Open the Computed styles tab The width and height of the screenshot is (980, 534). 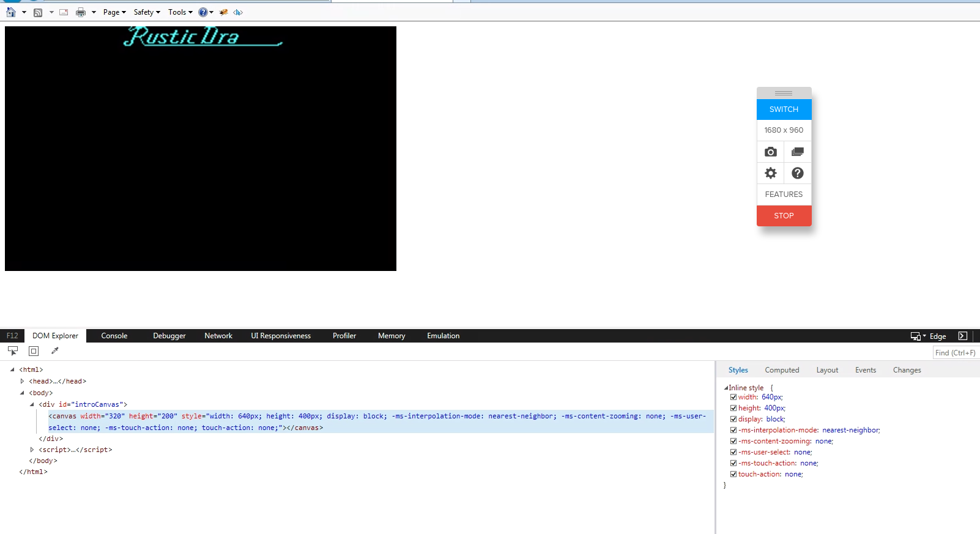click(782, 370)
